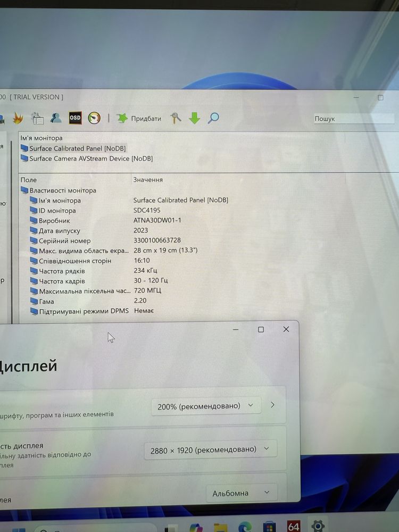Open the gauge dial icon in AIDA64 toolbar
This screenshot has height=532, width=399.
94,118
